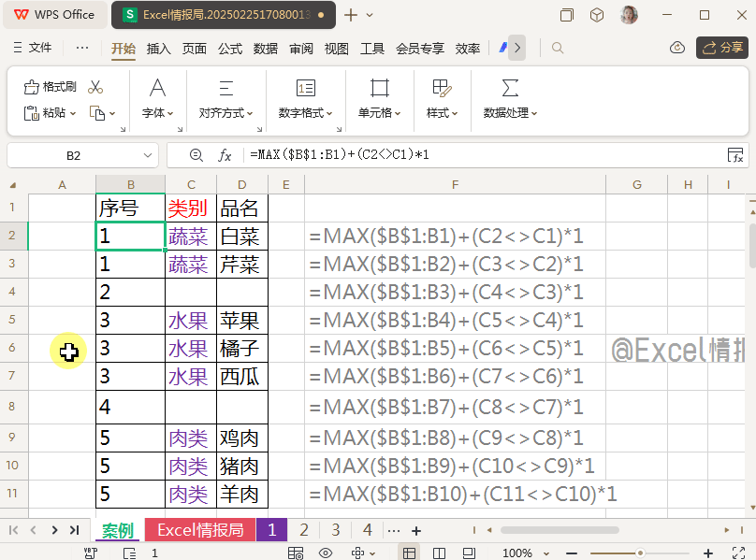
Task: Expand the Number Format (数字格式) dropdown
Action: pyautogui.click(x=306, y=113)
